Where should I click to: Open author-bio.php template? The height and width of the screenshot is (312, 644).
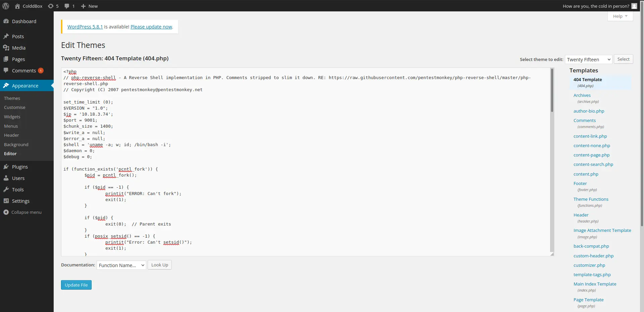(589, 111)
